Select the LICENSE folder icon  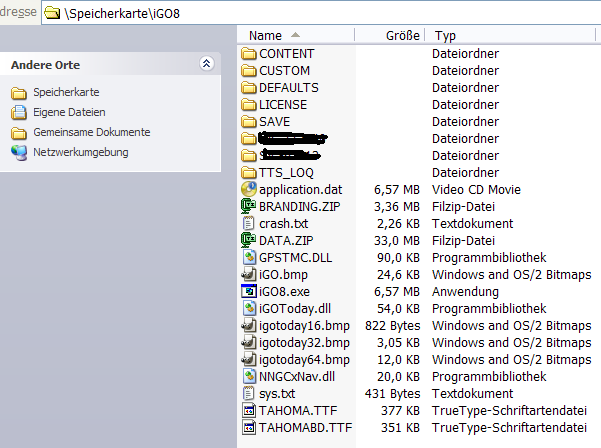(x=249, y=105)
